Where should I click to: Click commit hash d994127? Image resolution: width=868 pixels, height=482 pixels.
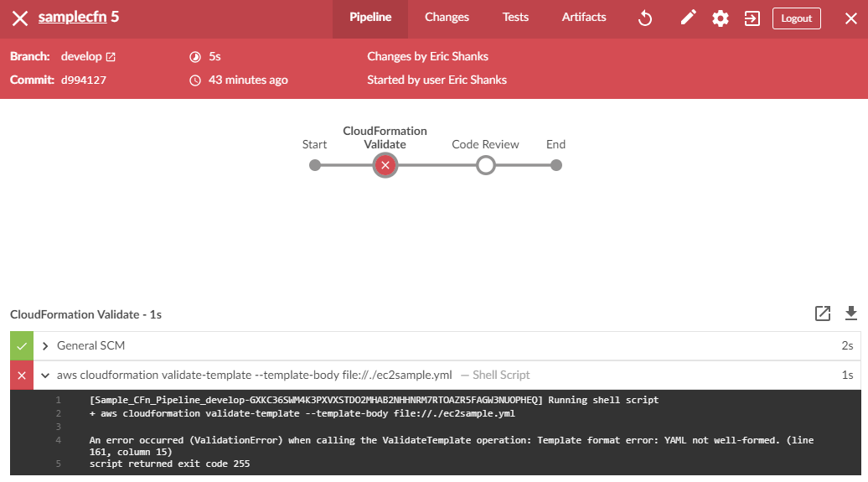coord(84,80)
